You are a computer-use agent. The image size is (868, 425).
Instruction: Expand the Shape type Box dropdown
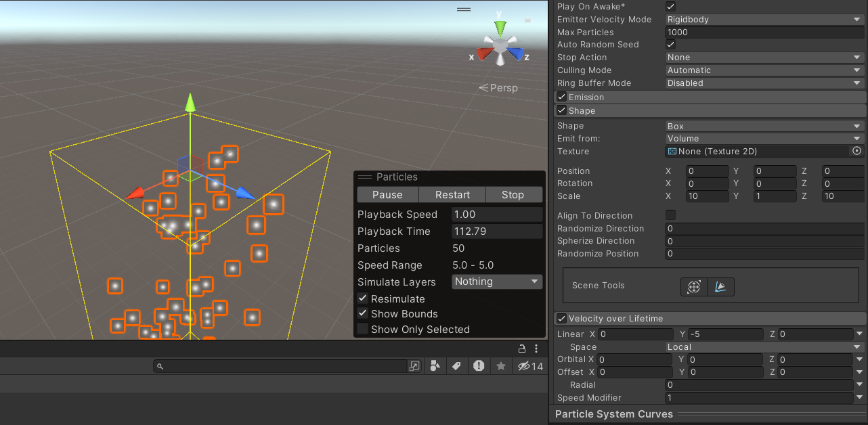point(764,126)
